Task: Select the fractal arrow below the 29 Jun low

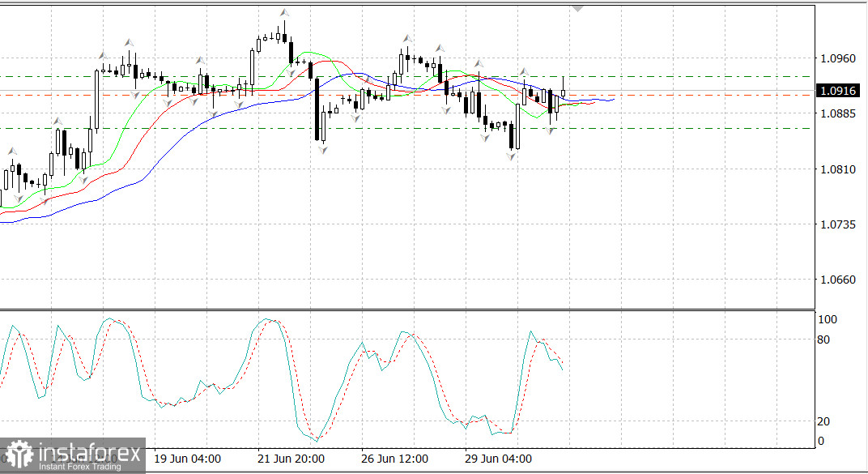Action: point(512,156)
